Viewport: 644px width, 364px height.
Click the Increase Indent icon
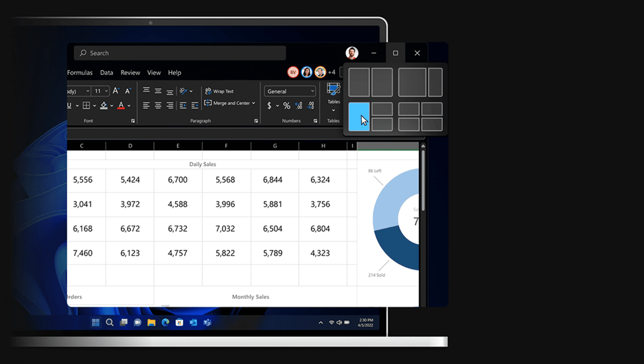(x=194, y=106)
